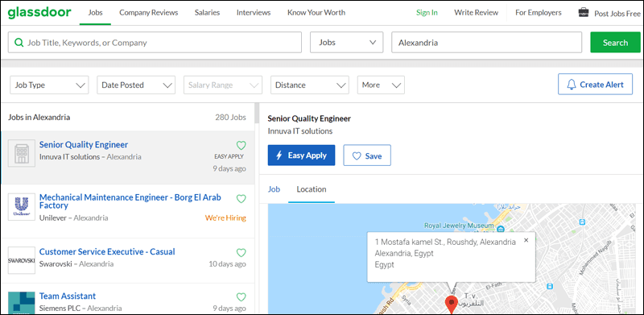Screen dimensions: 644x315
Task: Toggle save heart on Swarovski job listing
Action: tap(241, 252)
